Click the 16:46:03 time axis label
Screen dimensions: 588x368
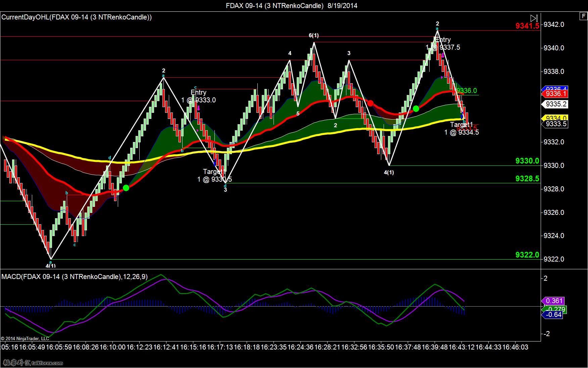coord(515,347)
